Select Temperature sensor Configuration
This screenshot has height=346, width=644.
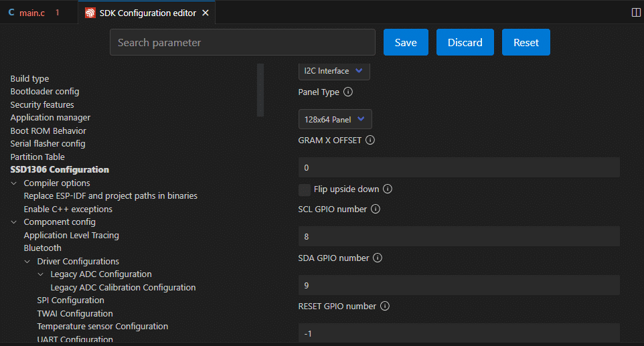[x=102, y=327]
